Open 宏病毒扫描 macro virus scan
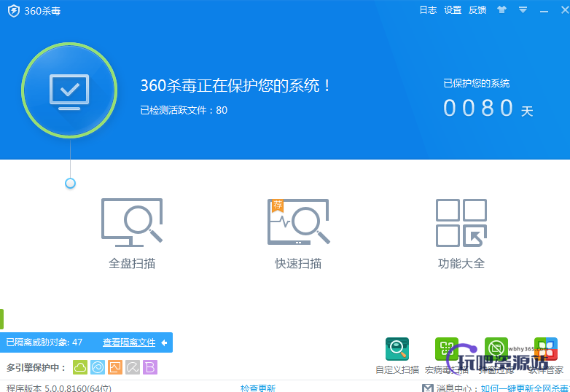570x392 pixels. 447,356
